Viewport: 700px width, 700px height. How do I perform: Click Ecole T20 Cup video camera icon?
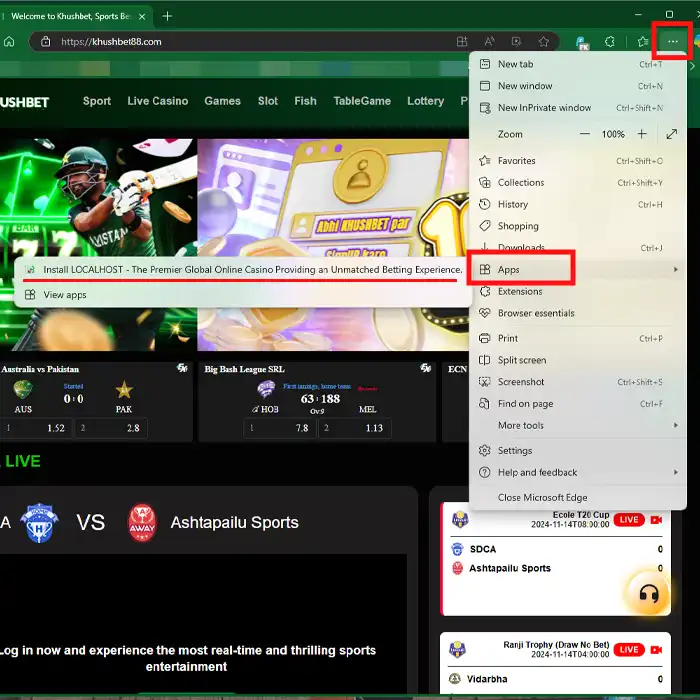pyautogui.click(x=656, y=520)
